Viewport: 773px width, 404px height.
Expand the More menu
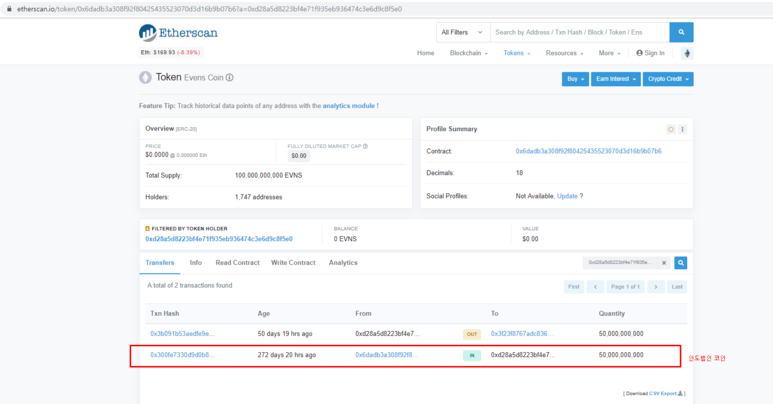tap(609, 53)
